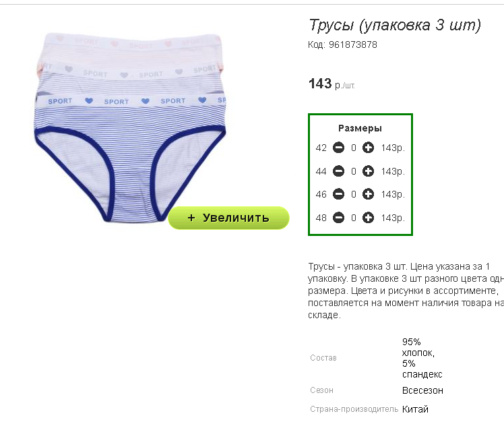Select quantity field for size 48
The height and width of the screenshot is (422, 504).
coord(353,218)
